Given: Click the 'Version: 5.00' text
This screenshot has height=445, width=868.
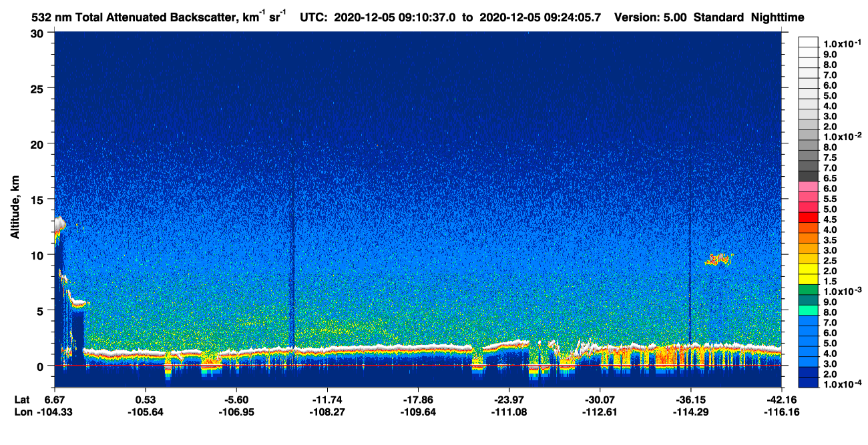Looking at the screenshot, I should (x=650, y=17).
